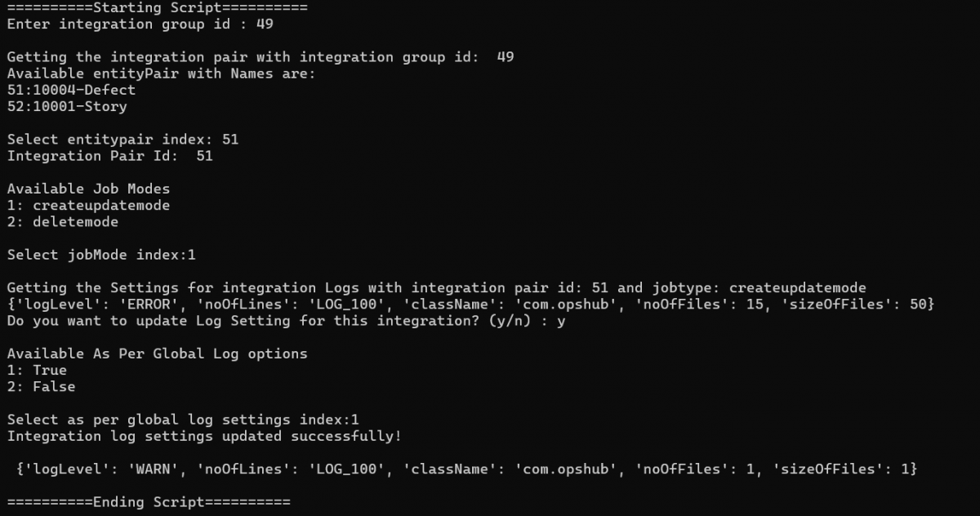Click the "51:10004-Defect" entity pair entry
Image resolution: width=980 pixels, height=516 pixels.
71,90
